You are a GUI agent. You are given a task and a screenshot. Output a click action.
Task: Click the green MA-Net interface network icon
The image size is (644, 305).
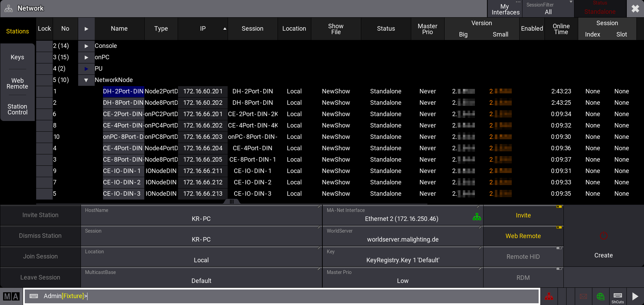(477, 217)
